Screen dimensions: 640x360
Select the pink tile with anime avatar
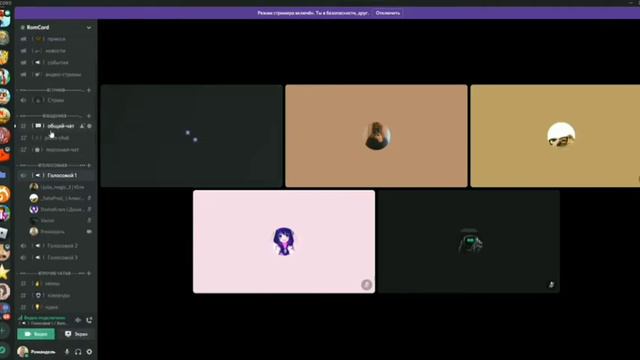[284, 242]
